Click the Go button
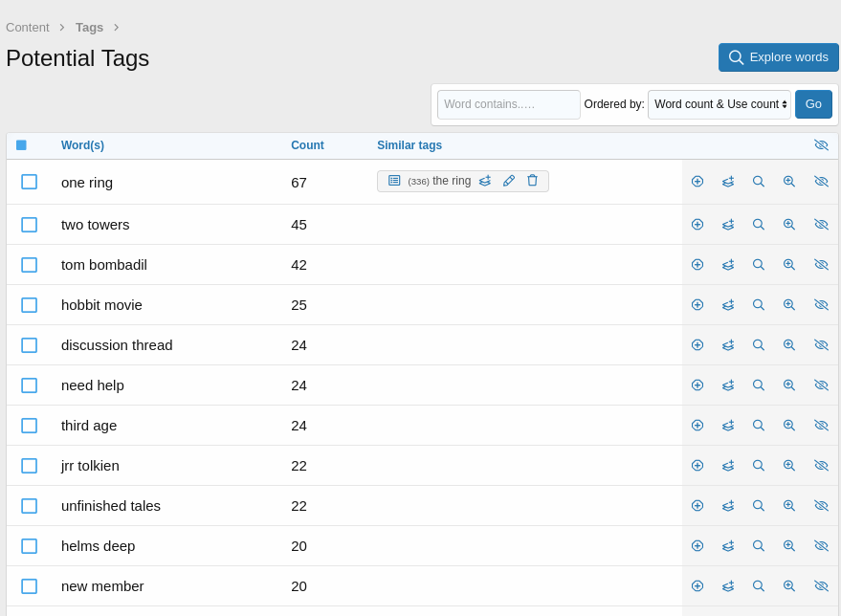 tap(813, 104)
